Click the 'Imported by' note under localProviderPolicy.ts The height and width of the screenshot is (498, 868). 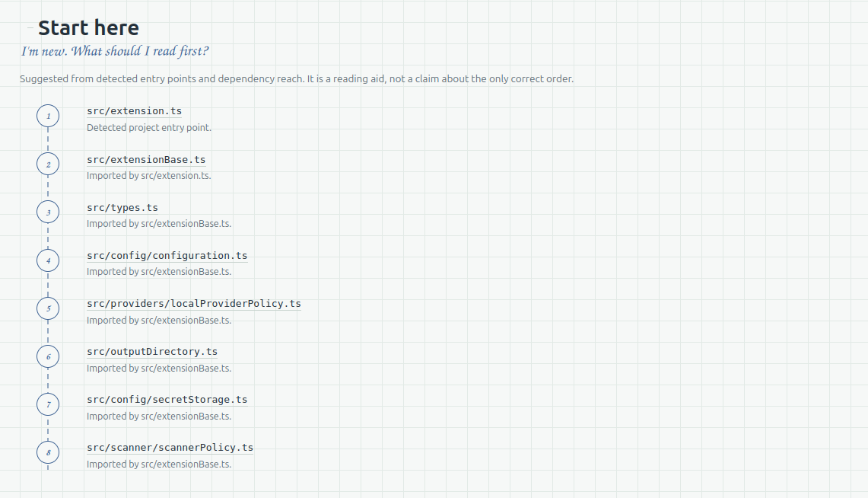[159, 320]
